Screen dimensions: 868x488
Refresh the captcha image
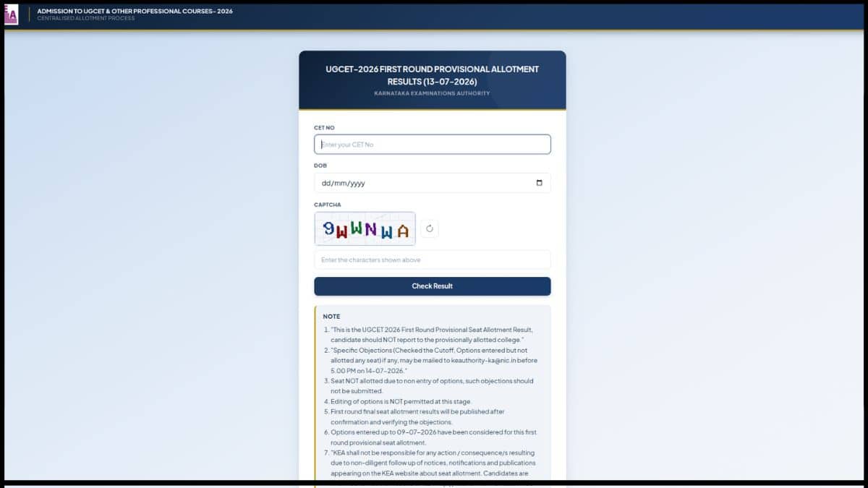point(429,229)
